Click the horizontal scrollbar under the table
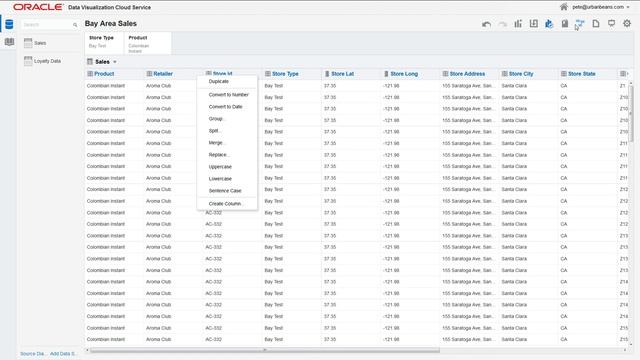640x360 pixels. 265,350
